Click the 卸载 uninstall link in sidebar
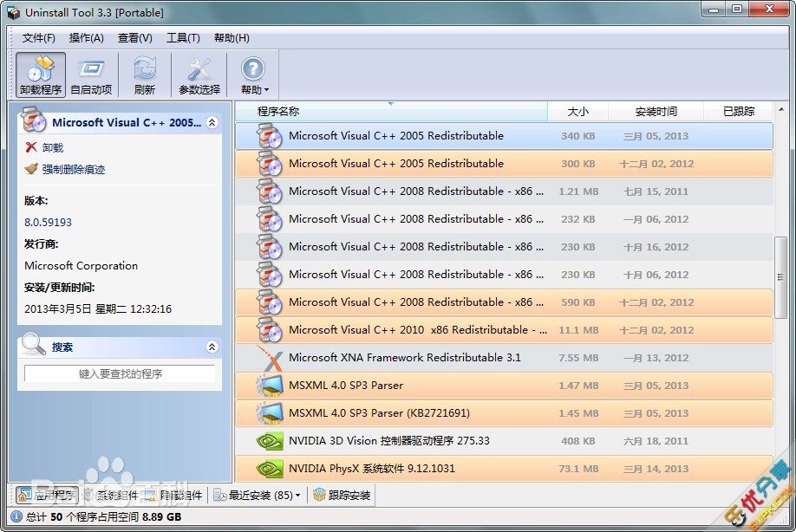 point(53,147)
